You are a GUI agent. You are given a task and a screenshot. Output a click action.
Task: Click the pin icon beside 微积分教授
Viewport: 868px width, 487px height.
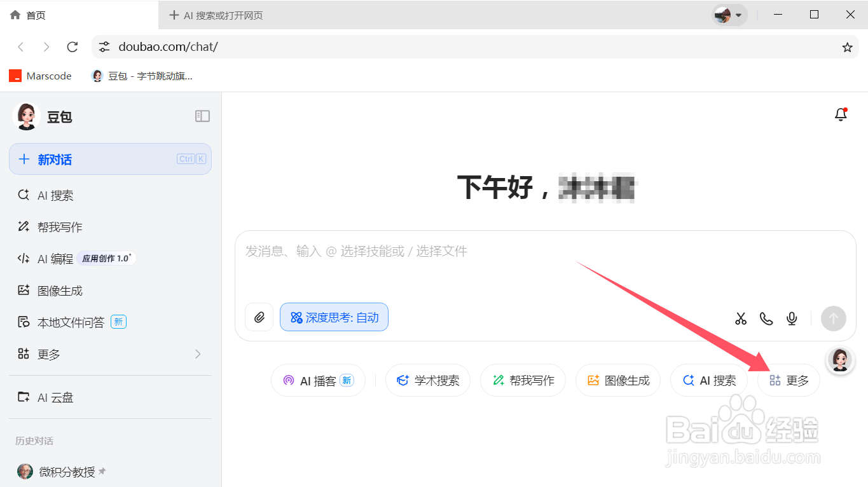pos(102,472)
